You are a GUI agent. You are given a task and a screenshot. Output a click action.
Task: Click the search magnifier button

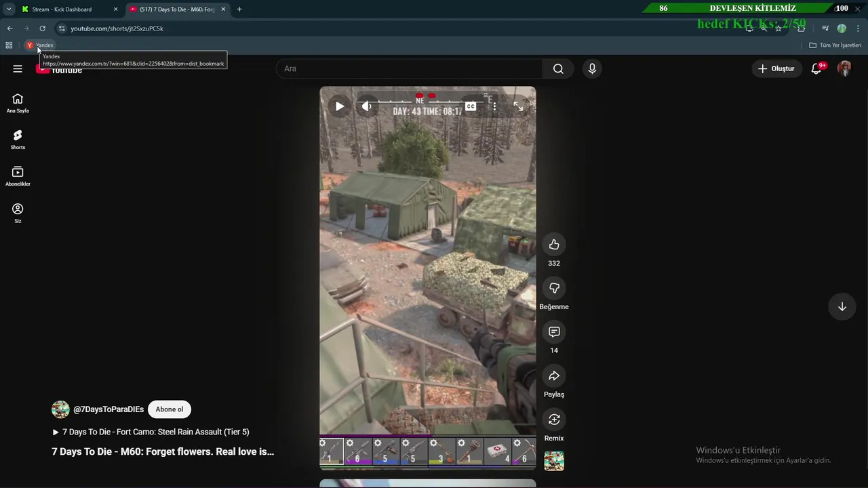click(x=558, y=68)
